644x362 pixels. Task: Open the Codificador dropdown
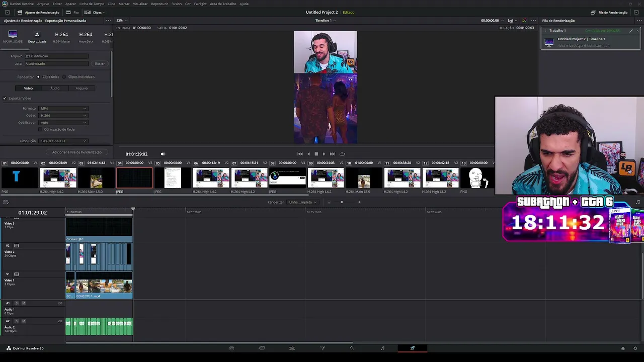pos(63,123)
